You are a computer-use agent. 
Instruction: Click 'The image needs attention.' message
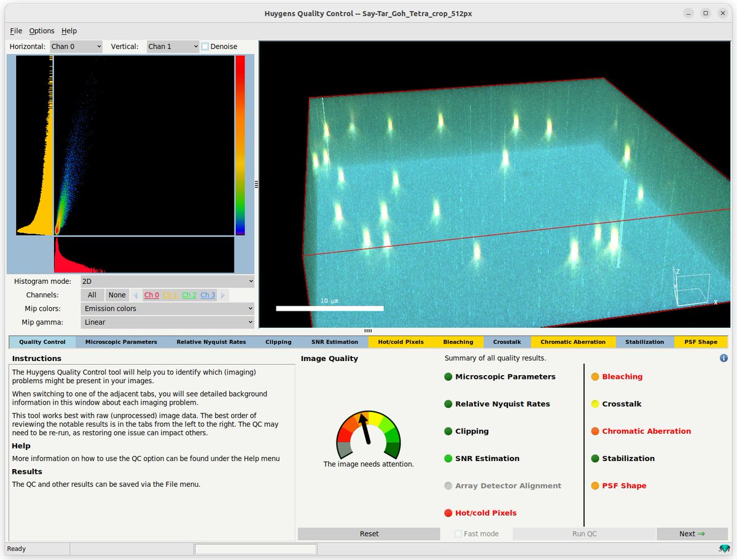pyautogui.click(x=368, y=464)
